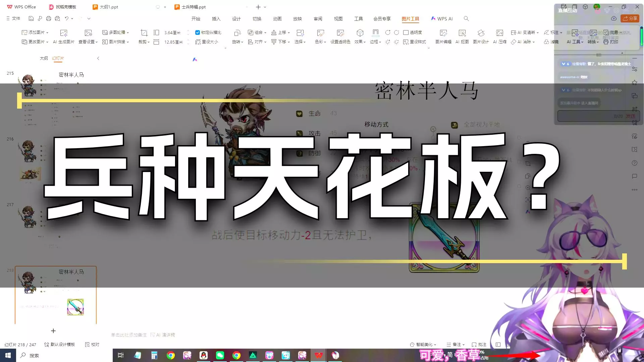Open the 设计 ribbon tab
This screenshot has height=362, width=644.
236,19
